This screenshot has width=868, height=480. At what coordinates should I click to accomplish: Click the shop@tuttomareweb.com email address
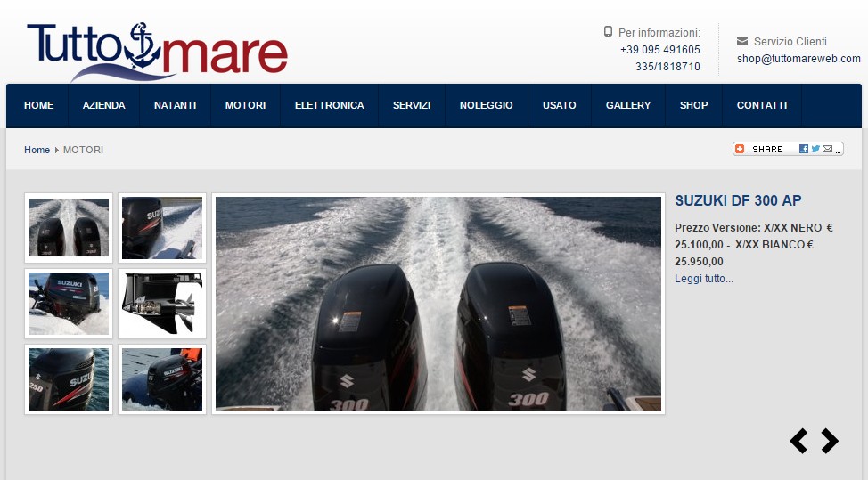click(x=798, y=59)
